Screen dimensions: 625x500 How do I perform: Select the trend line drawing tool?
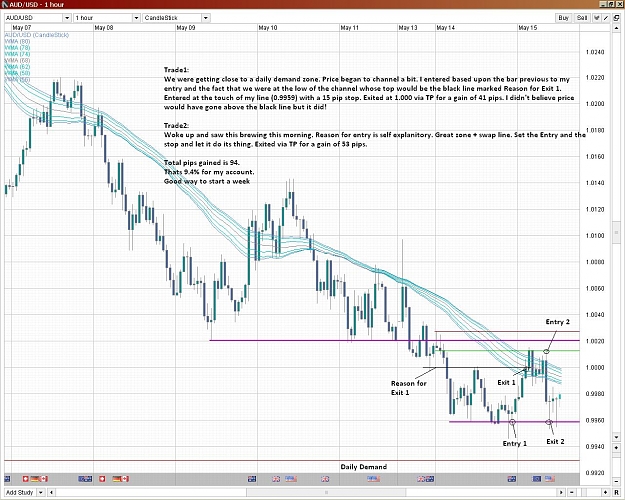point(606,18)
